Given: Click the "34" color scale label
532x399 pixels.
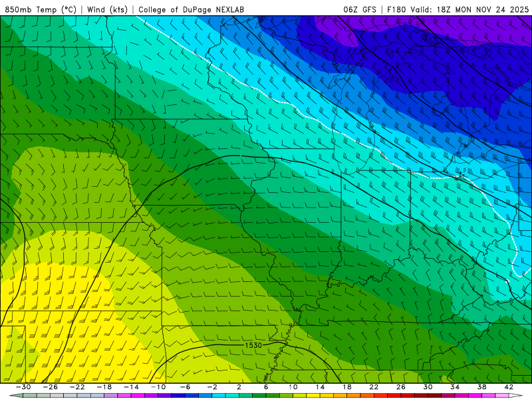Looking at the screenshot, I should [x=455, y=387].
